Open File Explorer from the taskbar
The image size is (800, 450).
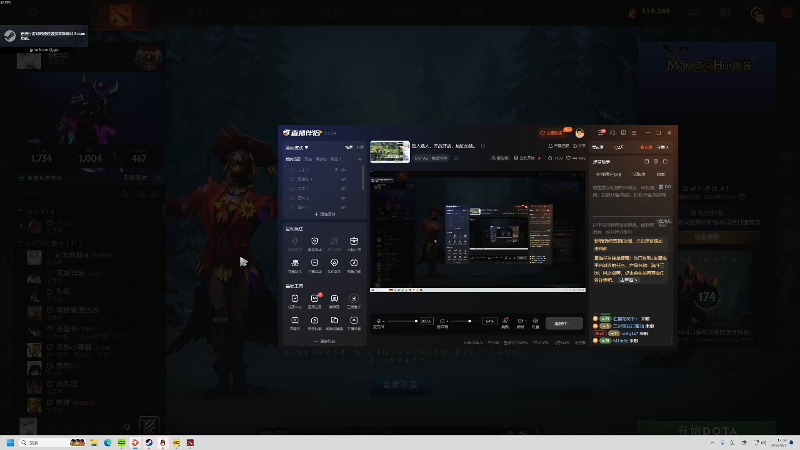(94, 443)
